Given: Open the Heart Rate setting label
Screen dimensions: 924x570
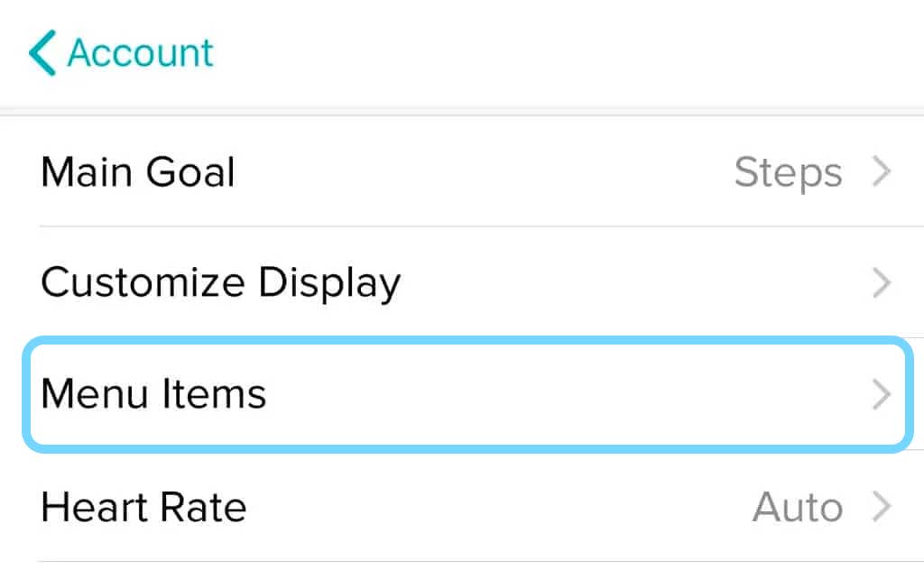Looking at the screenshot, I should [143, 507].
